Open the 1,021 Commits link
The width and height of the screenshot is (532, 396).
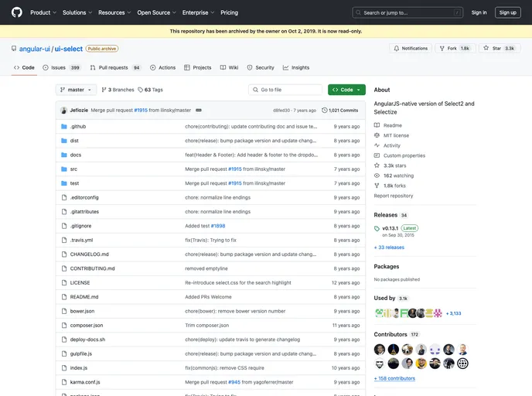[x=340, y=111]
